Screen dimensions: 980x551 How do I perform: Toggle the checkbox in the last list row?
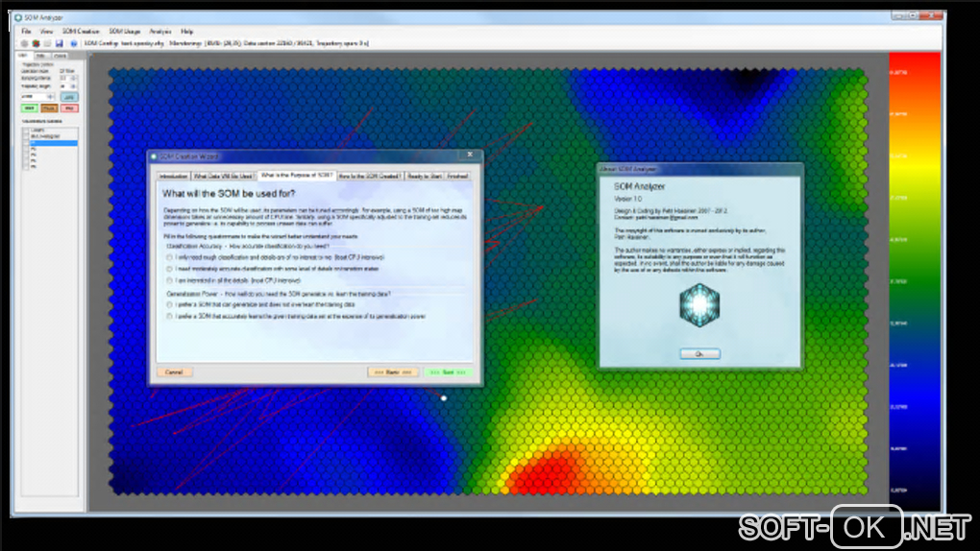[26, 167]
